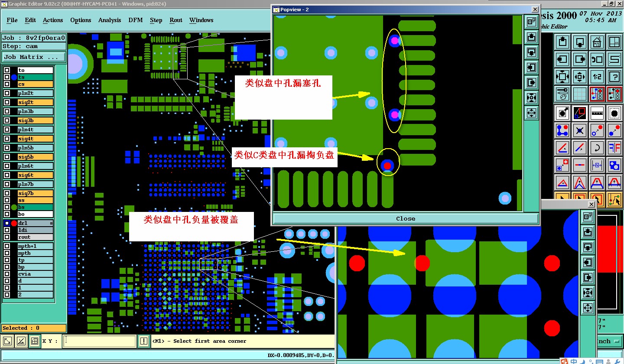Open the Rout menu
624x364 pixels.
(x=176, y=20)
